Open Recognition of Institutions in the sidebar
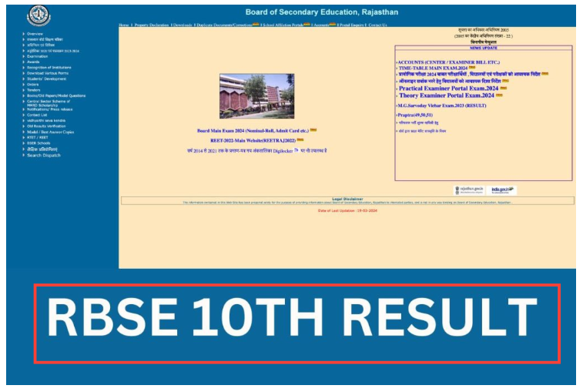This screenshot has height=392, width=583. (x=49, y=68)
